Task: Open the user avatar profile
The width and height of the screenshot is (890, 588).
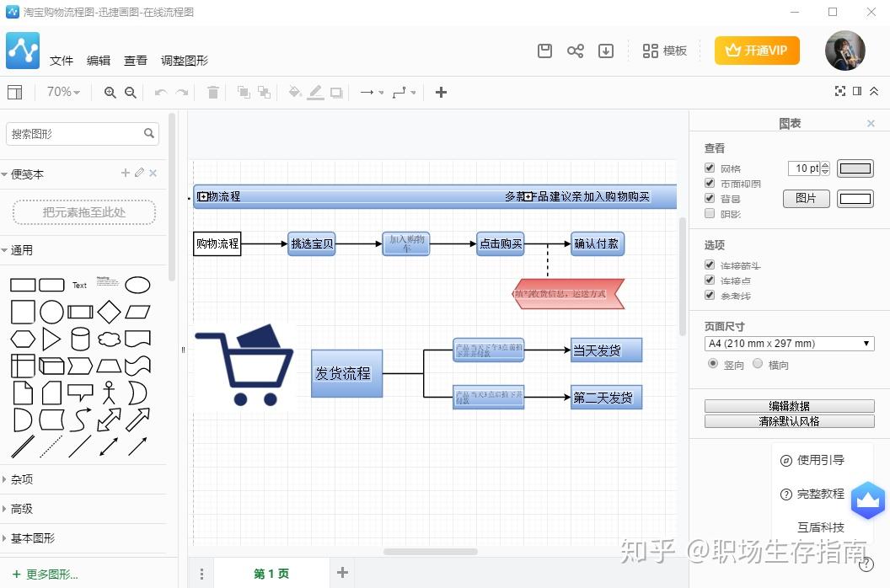Action: (844, 51)
